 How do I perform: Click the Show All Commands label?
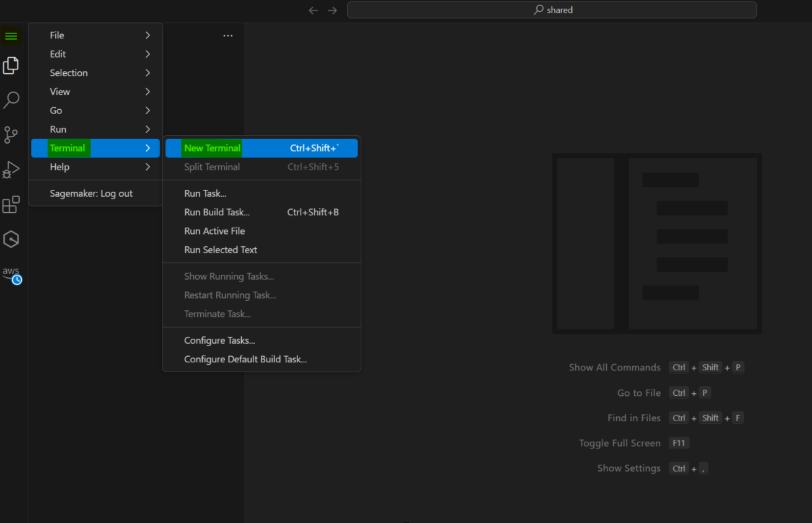(615, 367)
